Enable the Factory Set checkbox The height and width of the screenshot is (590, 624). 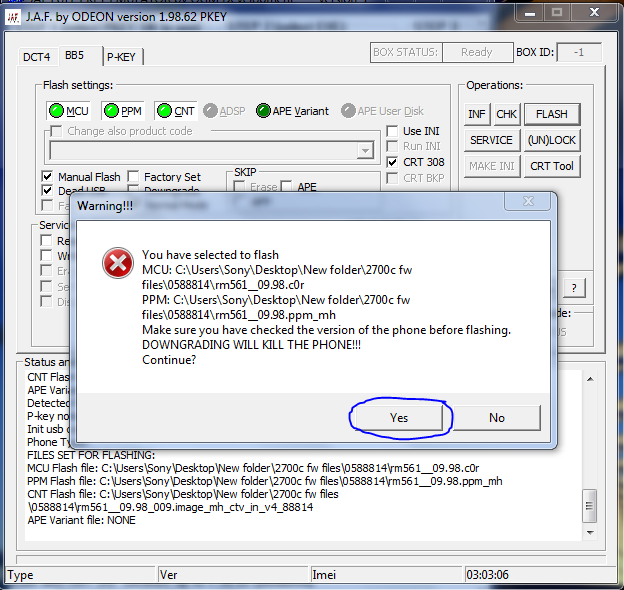133,176
